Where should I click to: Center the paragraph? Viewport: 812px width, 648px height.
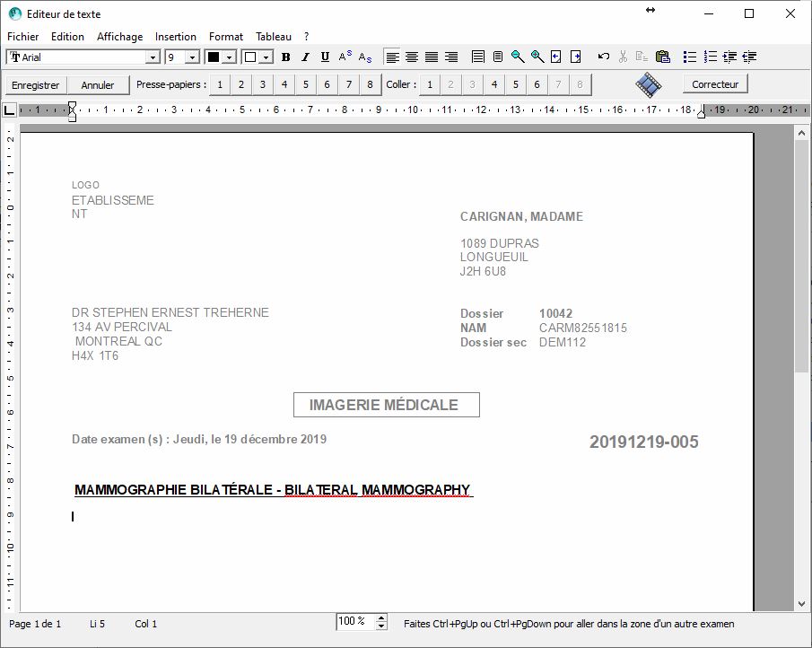412,57
